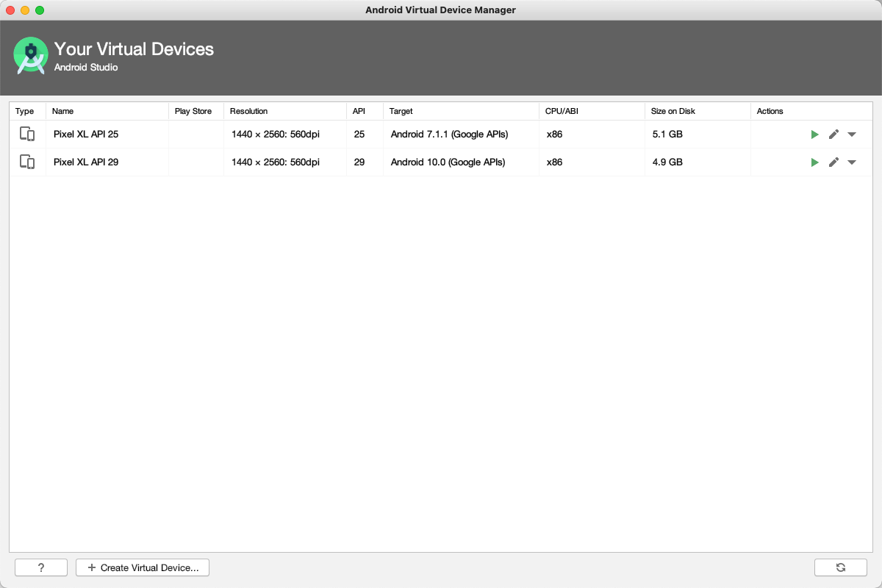Select the Pixel XL API 25 row name

(x=86, y=135)
